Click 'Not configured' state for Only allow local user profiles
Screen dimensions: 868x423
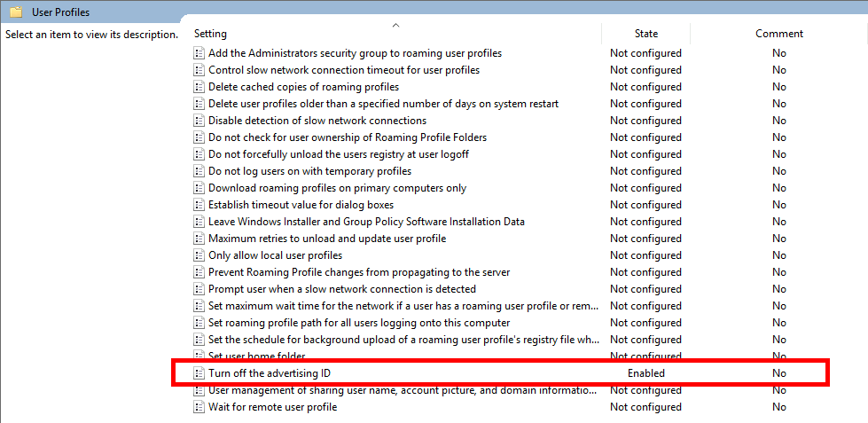pyautogui.click(x=646, y=255)
